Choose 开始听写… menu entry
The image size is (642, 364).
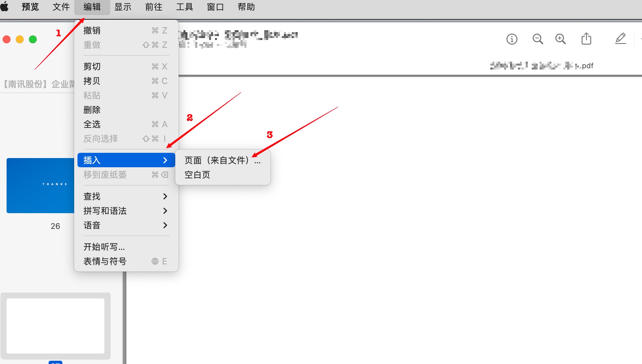point(126,247)
